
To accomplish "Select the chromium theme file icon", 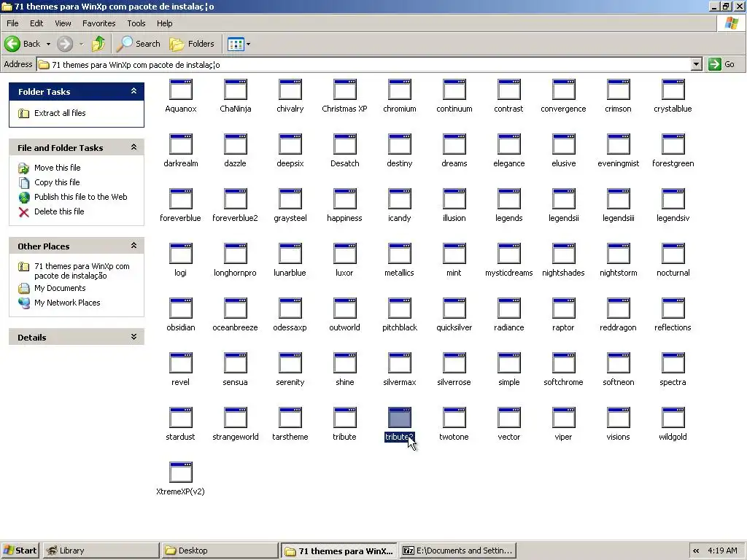I will (399, 90).
